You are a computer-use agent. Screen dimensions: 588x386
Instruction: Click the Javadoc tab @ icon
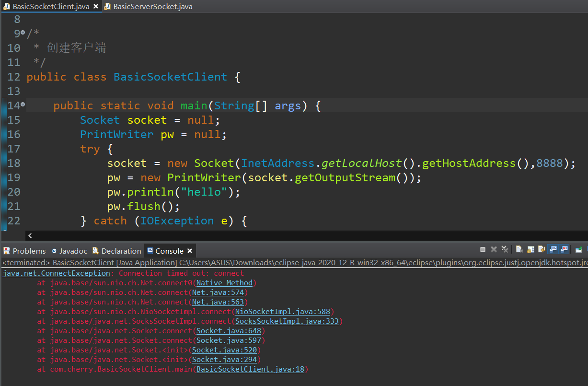[54, 251]
